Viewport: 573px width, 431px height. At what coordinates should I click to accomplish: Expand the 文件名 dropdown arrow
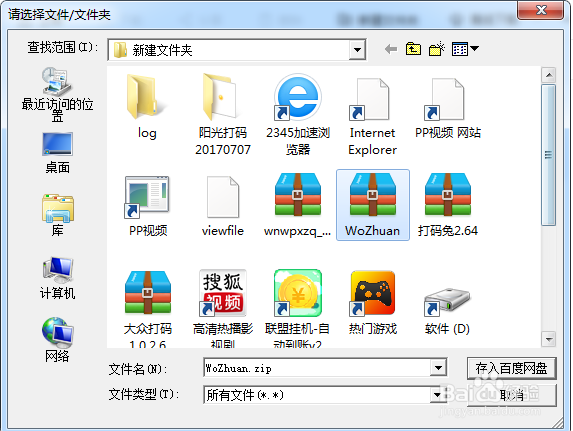tap(438, 368)
